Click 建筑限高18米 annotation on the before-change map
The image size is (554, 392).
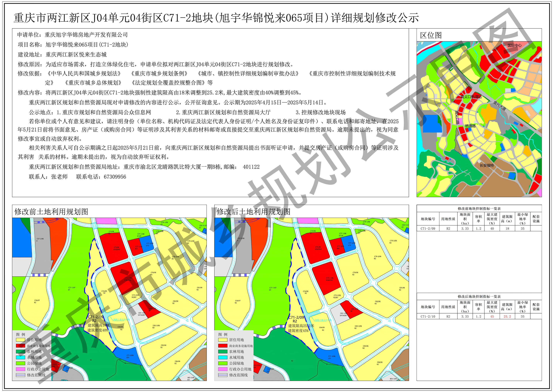pyautogui.click(x=99, y=325)
